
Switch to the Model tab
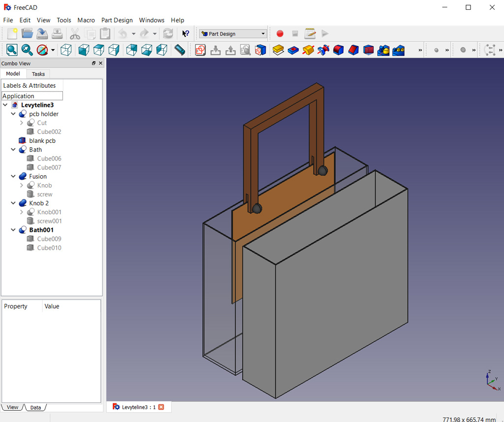[13, 74]
